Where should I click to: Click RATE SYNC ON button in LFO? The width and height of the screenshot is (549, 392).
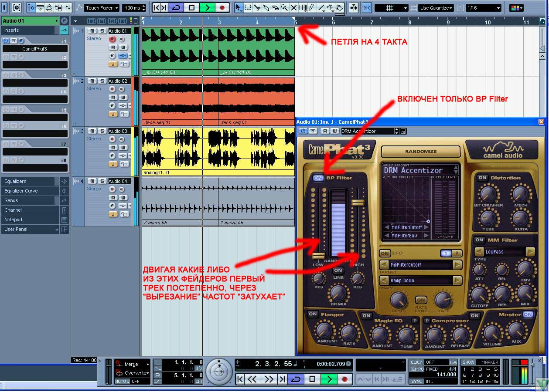pyautogui.click(x=421, y=300)
